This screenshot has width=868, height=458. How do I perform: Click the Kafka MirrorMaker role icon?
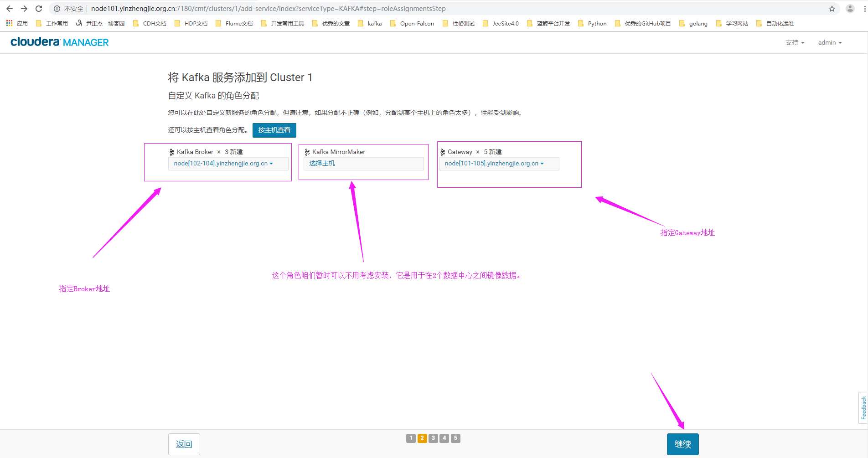(307, 152)
